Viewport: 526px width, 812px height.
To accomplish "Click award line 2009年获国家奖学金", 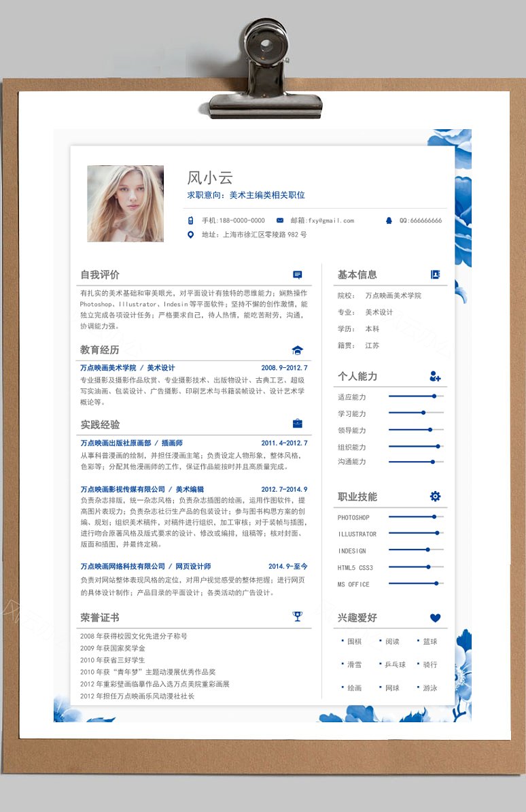I will click(x=113, y=648).
